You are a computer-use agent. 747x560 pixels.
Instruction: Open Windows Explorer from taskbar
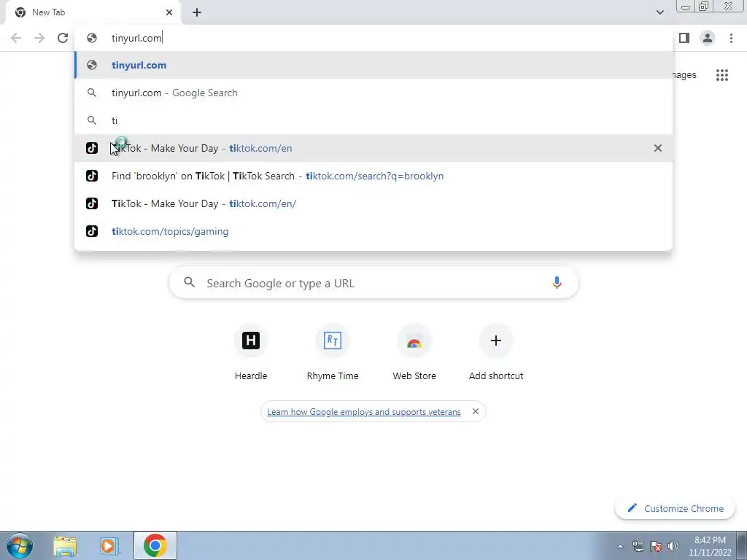65,546
